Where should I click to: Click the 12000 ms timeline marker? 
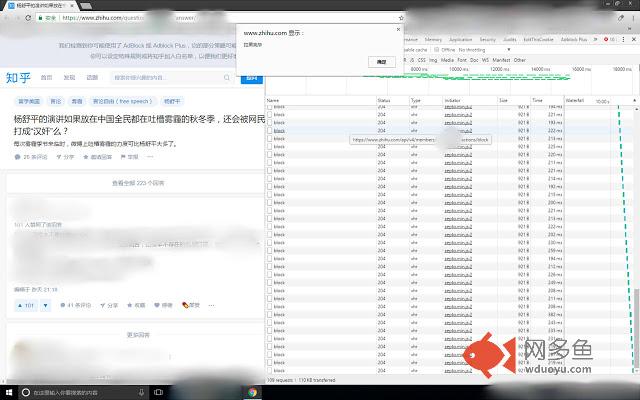point(500,69)
